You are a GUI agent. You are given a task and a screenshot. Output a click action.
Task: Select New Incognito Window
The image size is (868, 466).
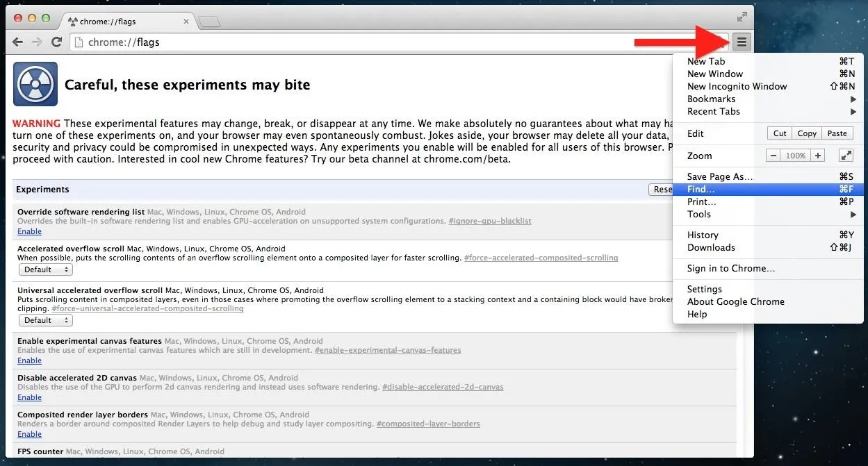click(768, 87)
